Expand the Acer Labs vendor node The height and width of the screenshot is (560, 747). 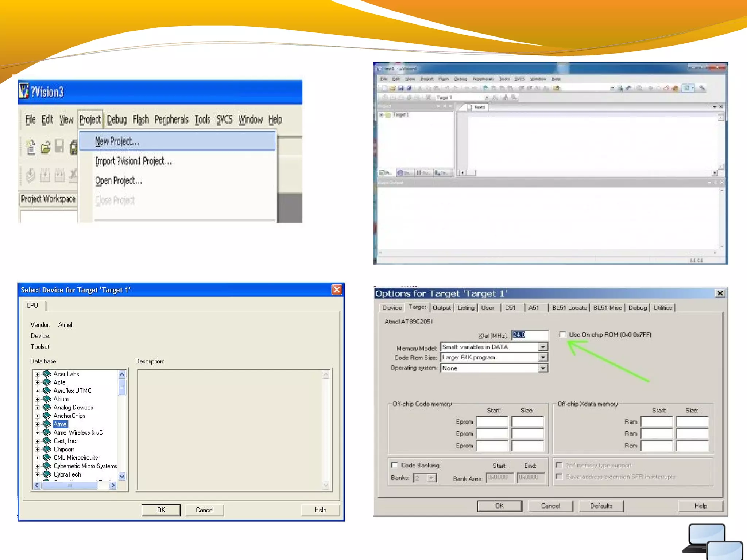coord(37,374)
